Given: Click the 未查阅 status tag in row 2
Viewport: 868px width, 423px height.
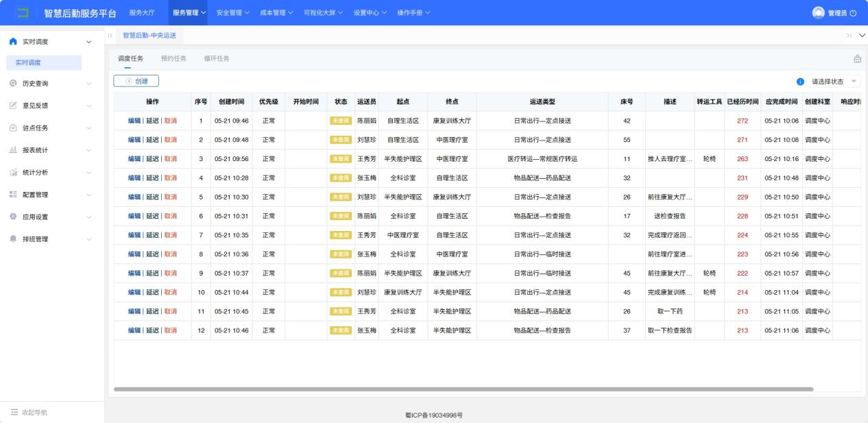Looking at the screenshot, I should (x=341, y=140).
